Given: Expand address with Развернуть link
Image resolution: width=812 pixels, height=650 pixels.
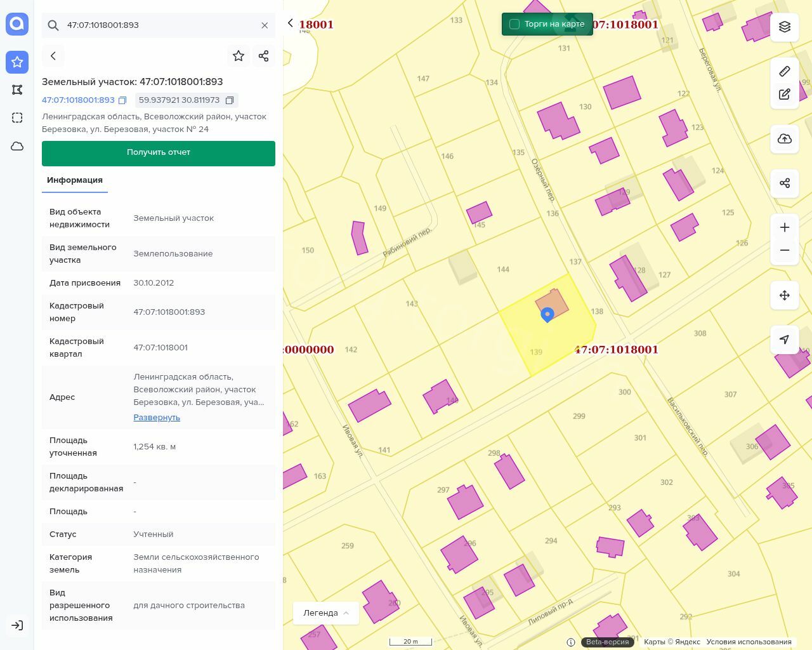Looking at the screenshot, I should click(x=157, y=418).
